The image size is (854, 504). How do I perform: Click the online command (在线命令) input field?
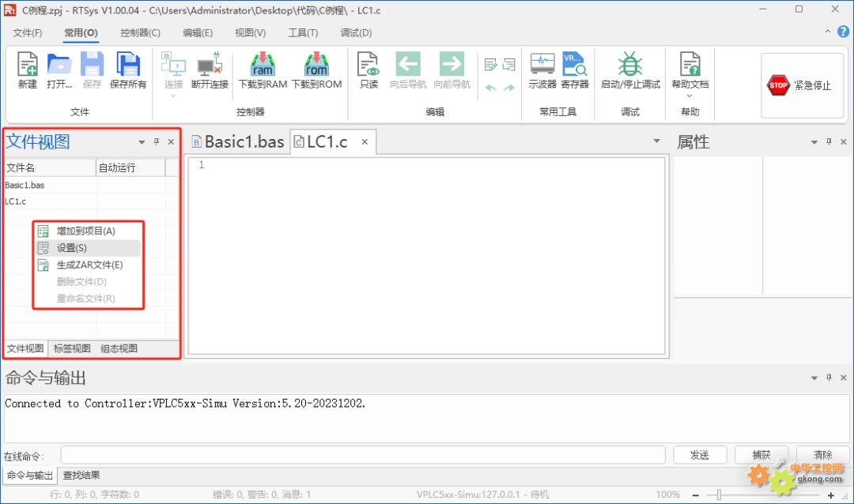click(x=363, y=455)
